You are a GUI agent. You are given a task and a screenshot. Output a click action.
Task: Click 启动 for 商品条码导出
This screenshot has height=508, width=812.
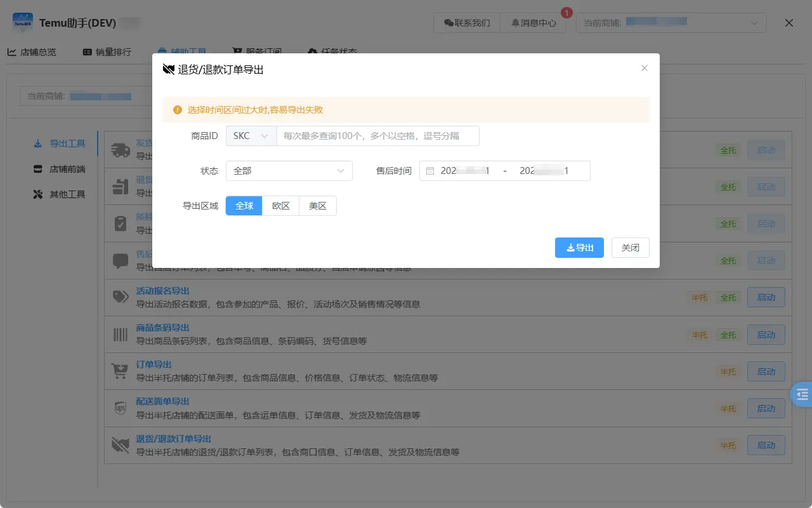tap(766, 335)
